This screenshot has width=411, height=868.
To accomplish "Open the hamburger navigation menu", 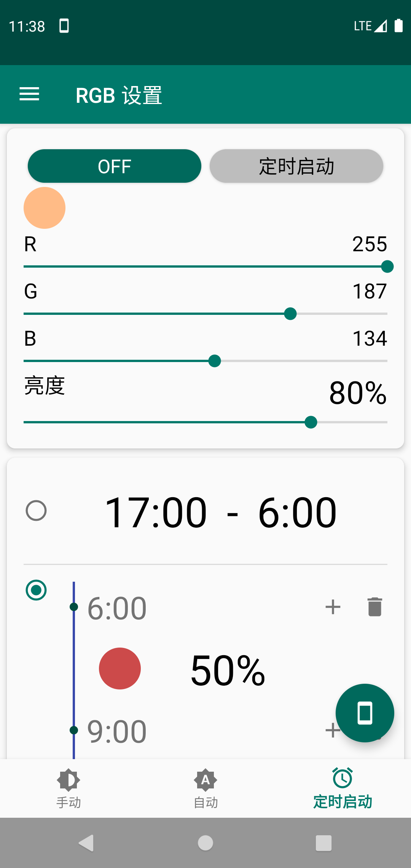I will pyautogui.click(x=29, y=94).
